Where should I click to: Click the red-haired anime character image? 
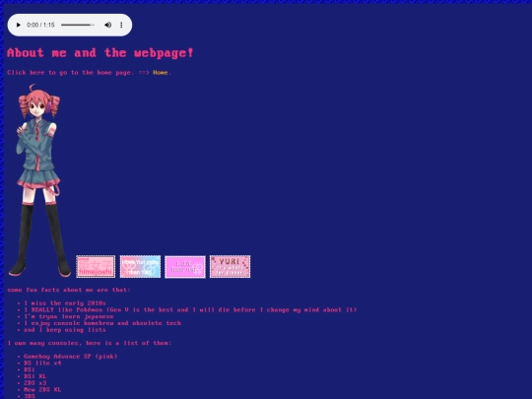click(39, 180)
